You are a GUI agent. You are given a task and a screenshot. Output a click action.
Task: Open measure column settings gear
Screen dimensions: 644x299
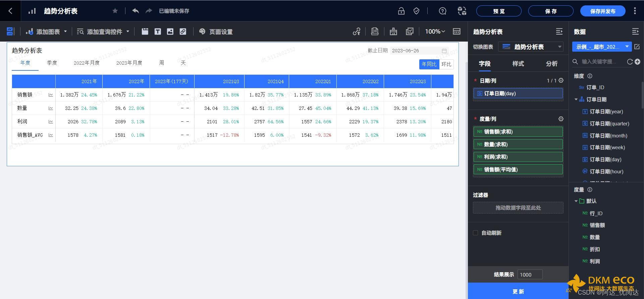[561, 119]
